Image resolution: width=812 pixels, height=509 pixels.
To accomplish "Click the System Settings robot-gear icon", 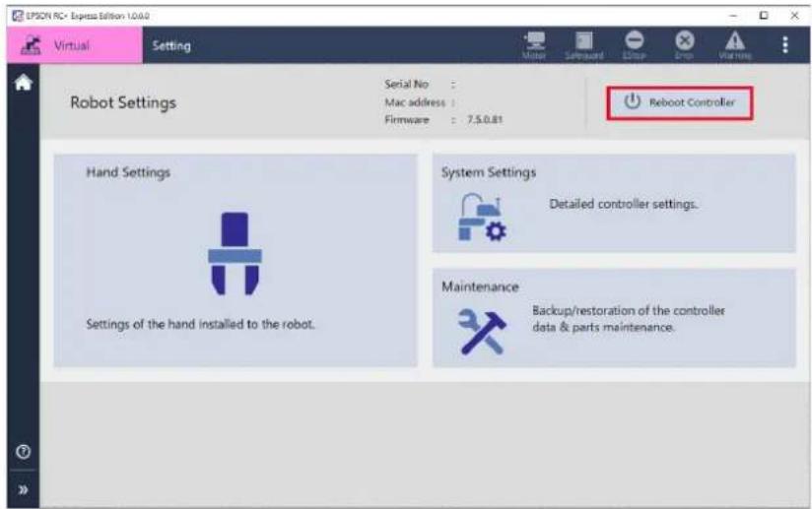I will tap(482, 218).
